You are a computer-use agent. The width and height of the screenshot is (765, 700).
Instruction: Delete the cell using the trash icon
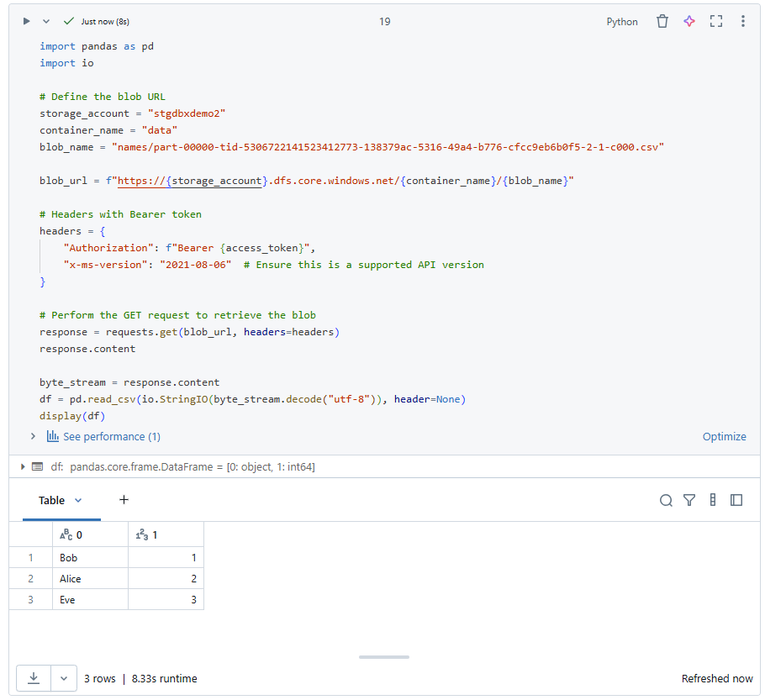tap(662, 21)
